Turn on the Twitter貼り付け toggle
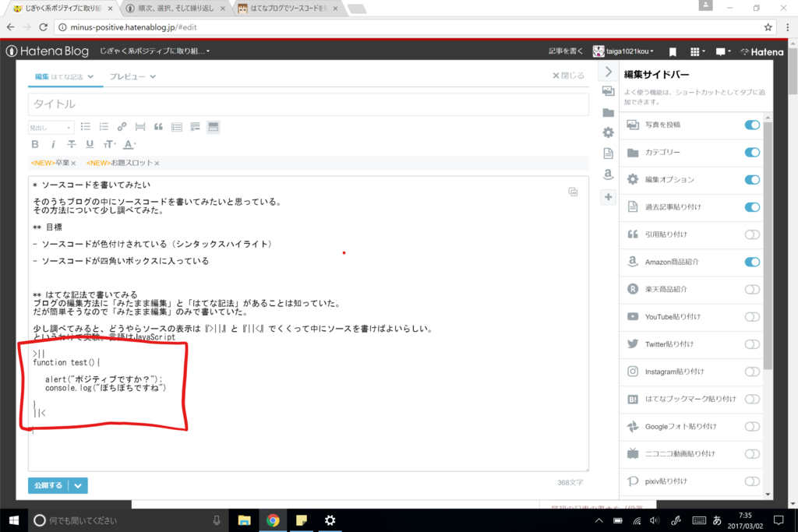 750,344
